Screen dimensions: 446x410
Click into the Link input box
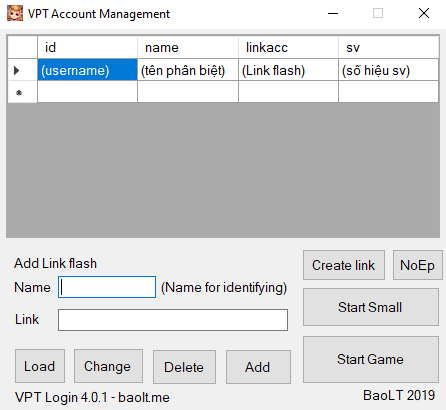coord(173,320)
